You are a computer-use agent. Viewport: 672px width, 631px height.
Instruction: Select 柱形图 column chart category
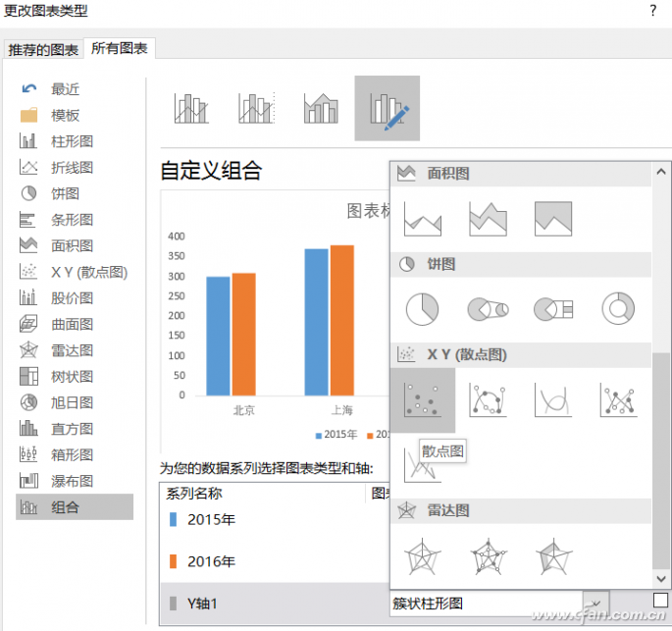pyautogui.click(x=75, y=141)
